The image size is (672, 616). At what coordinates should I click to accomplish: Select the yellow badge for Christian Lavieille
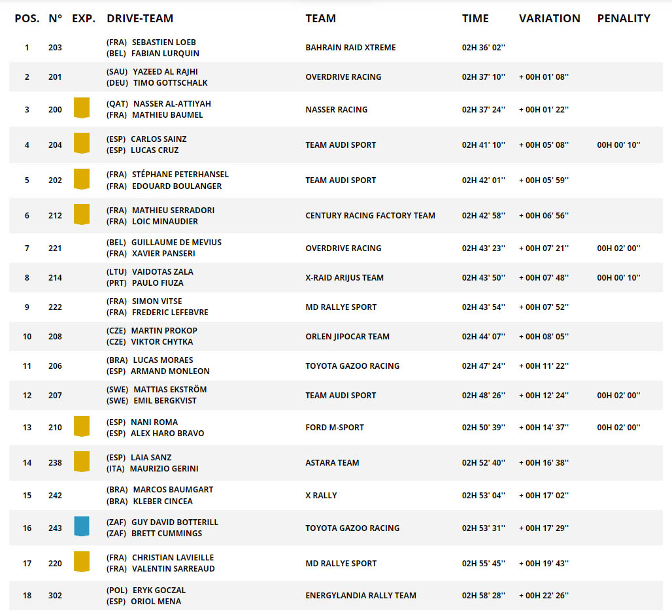click(x=81, y=562)
